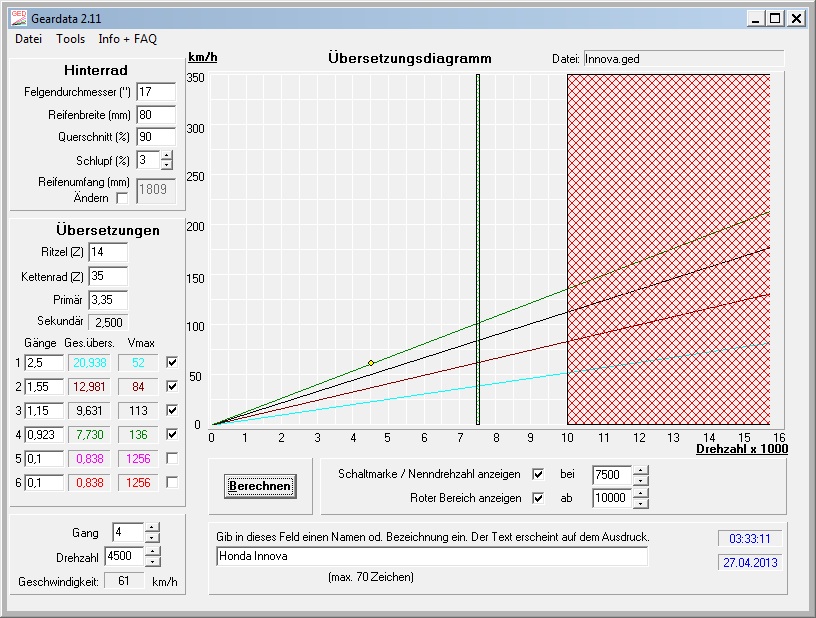The width and height of the screenshot is (816, 618).
Task: Toggle Reifenumfang Ändern checkbox
Action: 123,198
